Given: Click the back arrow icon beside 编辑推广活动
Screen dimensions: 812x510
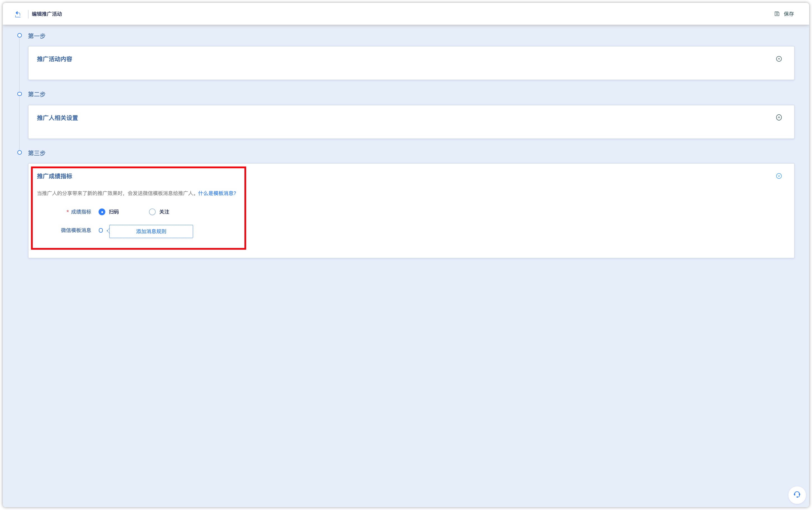Looking at the screenshot, I should click(x=18, y=14).
